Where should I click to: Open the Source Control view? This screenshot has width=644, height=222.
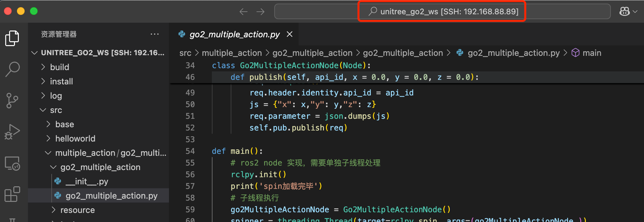(12, 100)
